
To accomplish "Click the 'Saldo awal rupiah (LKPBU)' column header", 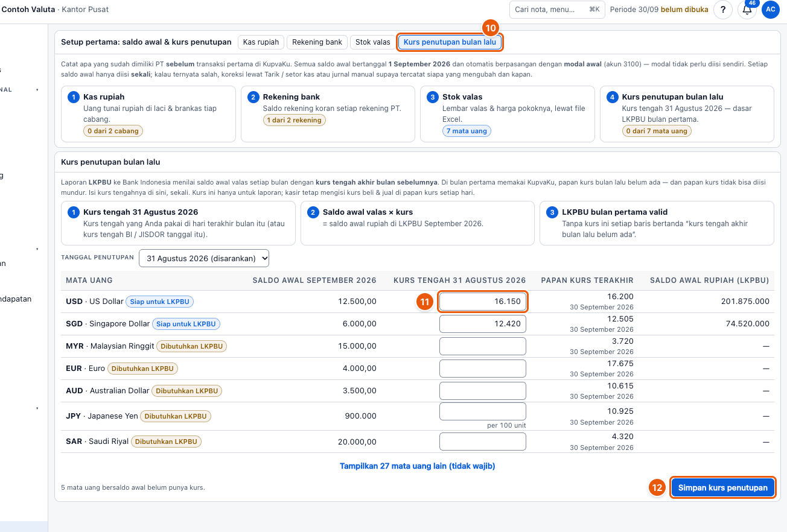I will (x=709, y=280).
